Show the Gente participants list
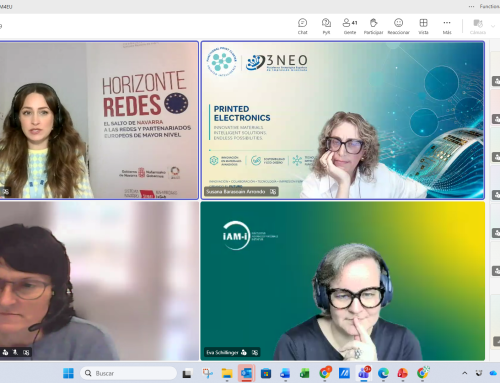This screenshot has height=383, width=500. point(350,26)
